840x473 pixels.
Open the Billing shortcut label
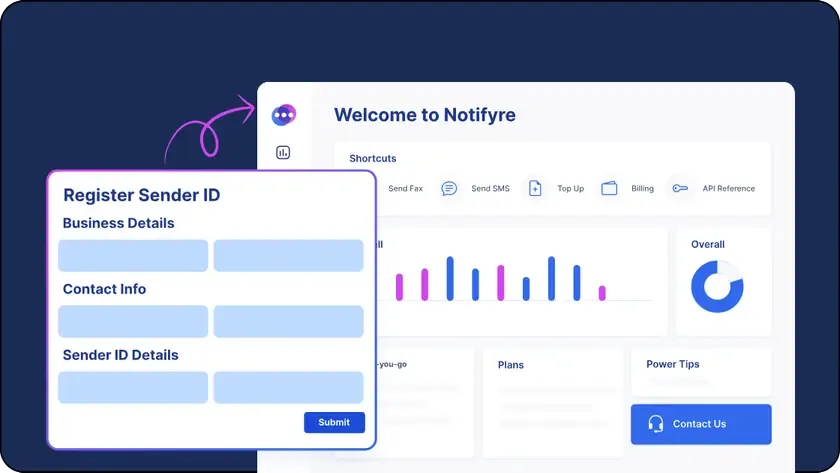[642, 189]
